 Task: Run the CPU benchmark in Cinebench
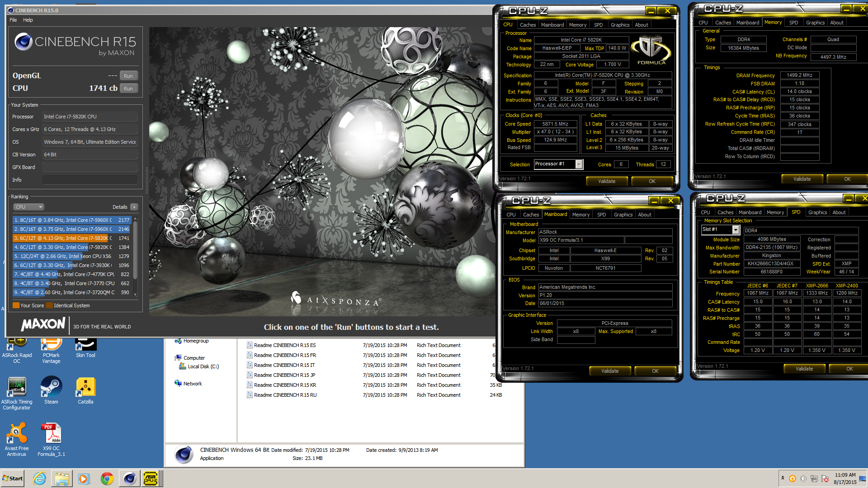click(128, 89)
